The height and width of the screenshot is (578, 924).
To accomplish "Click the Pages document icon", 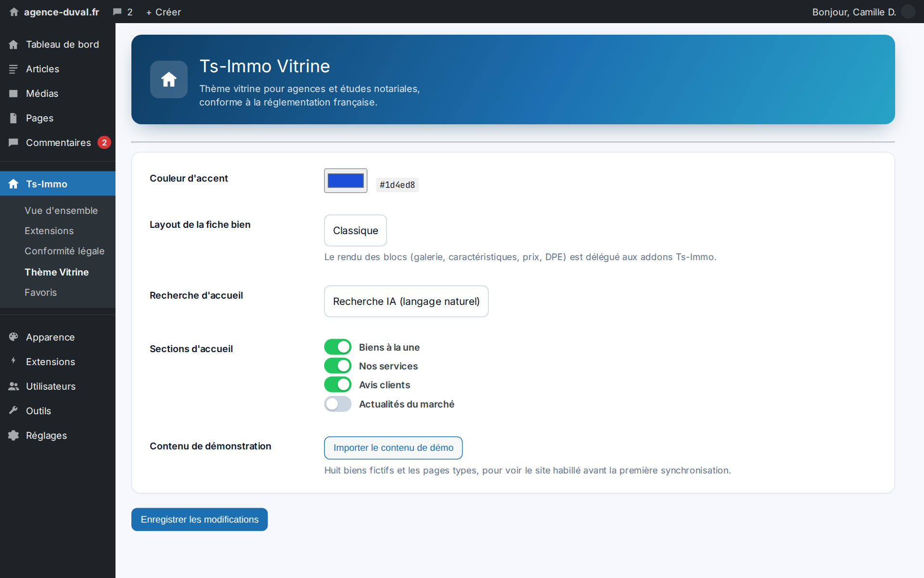I will (13, 118).
